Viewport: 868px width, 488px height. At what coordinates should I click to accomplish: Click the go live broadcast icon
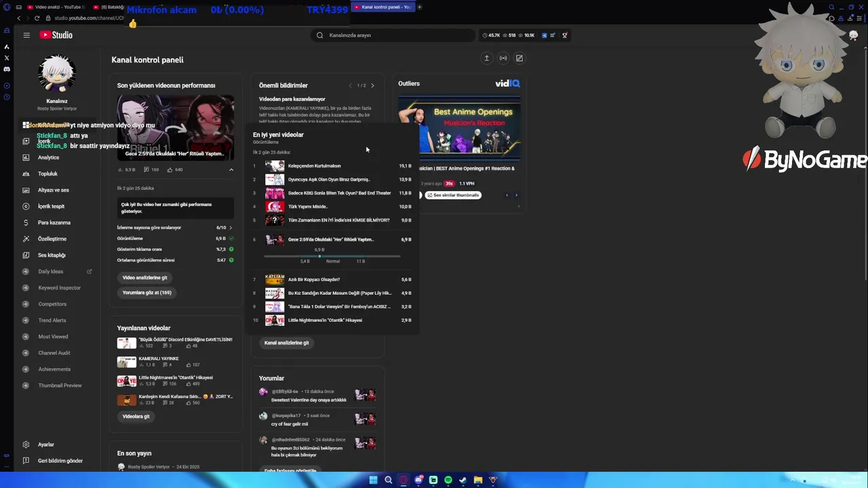(x=503, y=58)
